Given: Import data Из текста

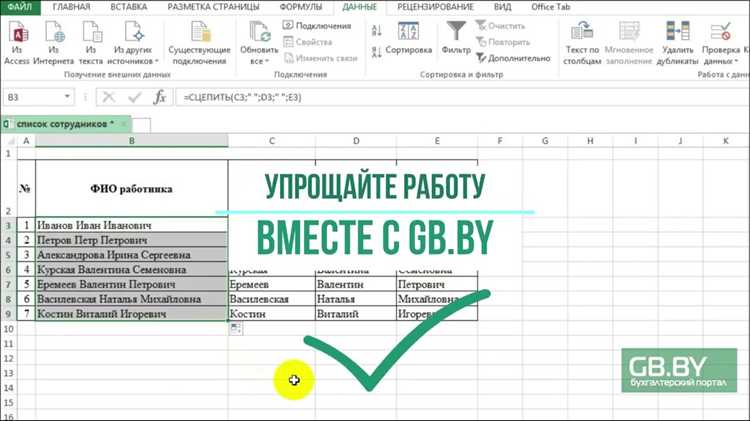Looking at the screenshot, I should click(x=91, y=43).
